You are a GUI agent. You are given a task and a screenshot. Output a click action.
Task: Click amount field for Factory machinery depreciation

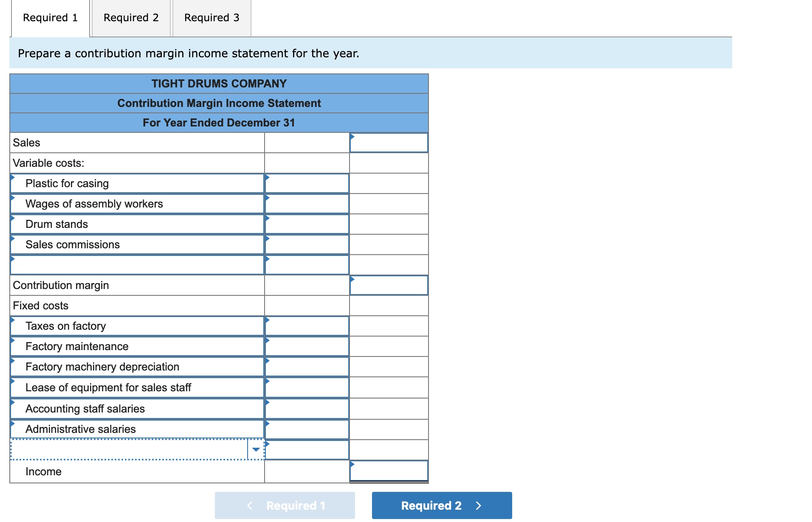(x=307, y=367)
